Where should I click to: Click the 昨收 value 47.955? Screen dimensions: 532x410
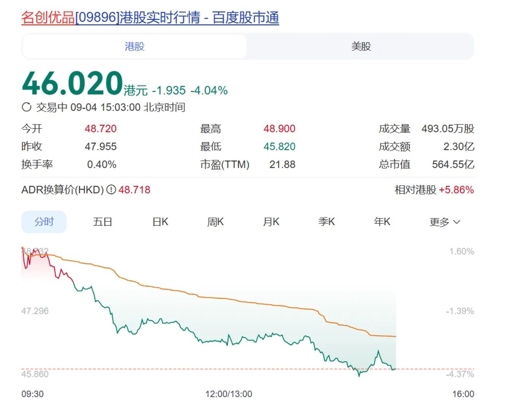tap(100, 146)
